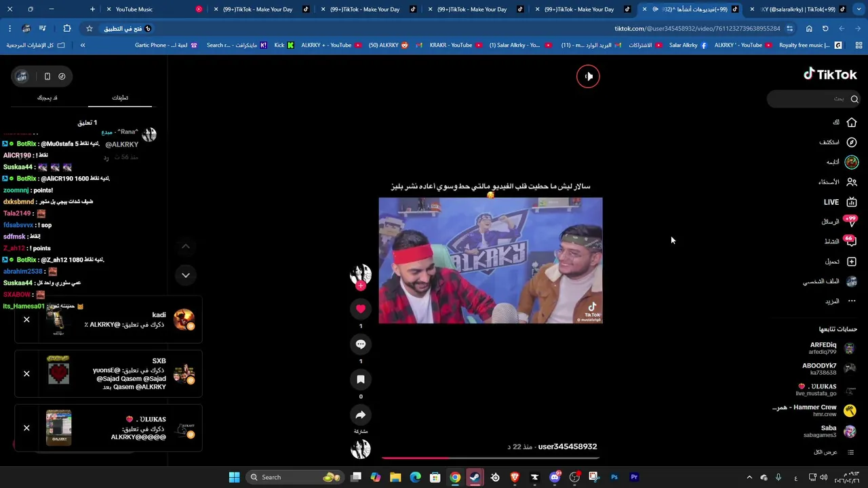Bookmark the video with the favorites icon
The width and height of the screenshot is (868, 488).
361,380
